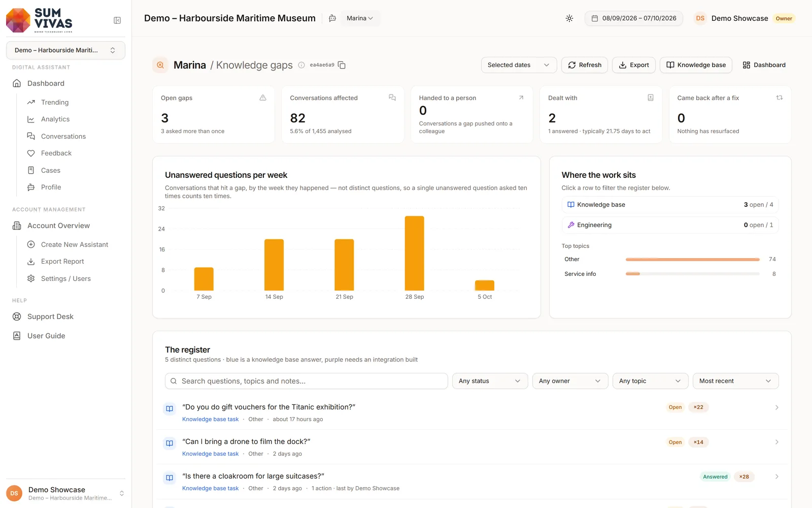The width and height of the screenshot is (812, 508).
Task: Click the arrow icon on Handed to a person card
Action: tap(521, 98)
